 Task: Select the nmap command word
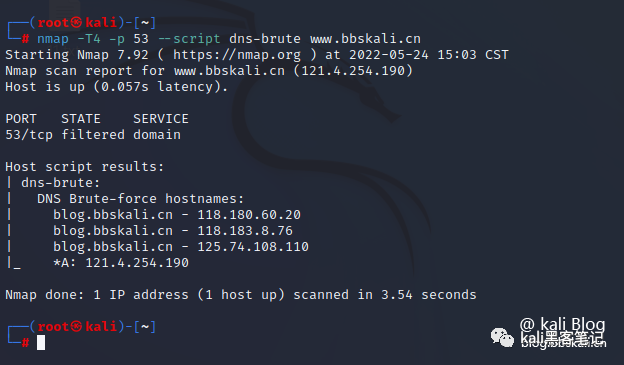[53, 39]
